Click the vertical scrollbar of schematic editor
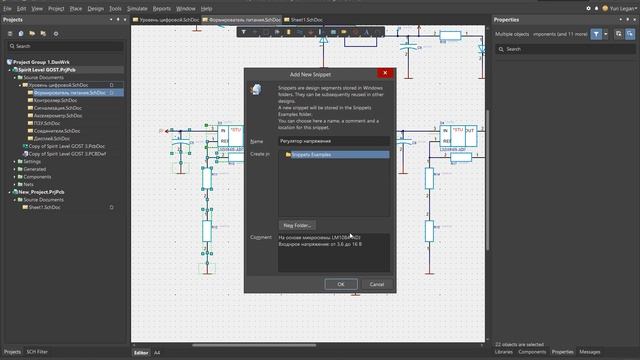The height and width of the screenshot is (360, 640). 487,180
